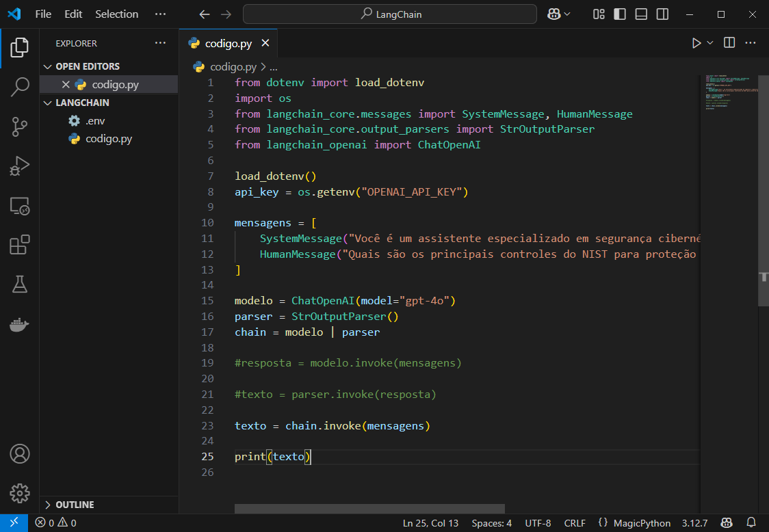Change encoding via UTF-8
769x532 pixels.
(x=538, y=523)
